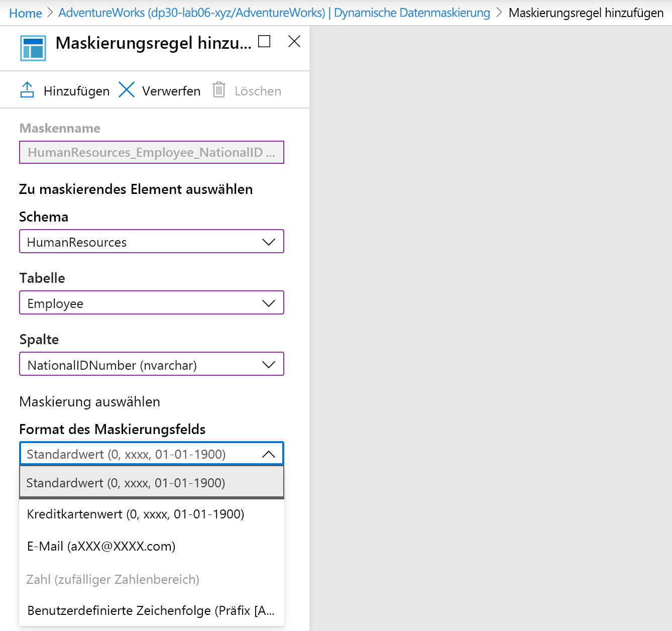Click the blue X Verwerfen icon
The width and height of the screenshot is (672, 631).
(x=126, y=89)
